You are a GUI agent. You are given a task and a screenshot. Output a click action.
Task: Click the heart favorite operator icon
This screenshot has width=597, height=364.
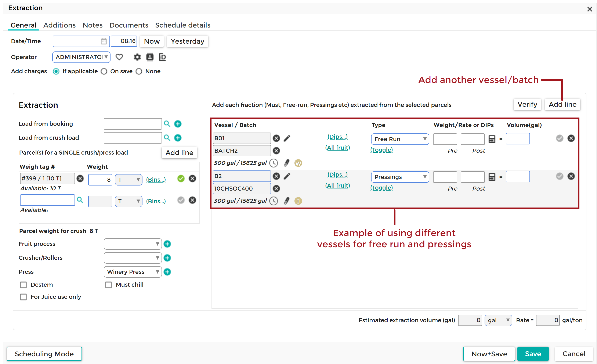click(119, 57)
